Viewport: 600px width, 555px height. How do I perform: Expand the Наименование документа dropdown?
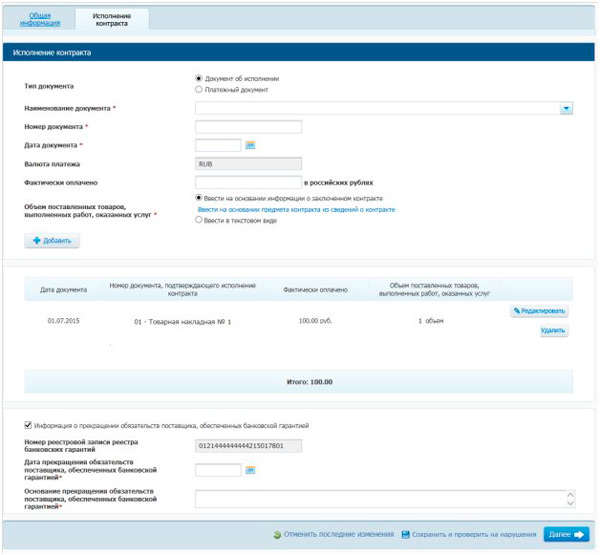(x=565, y=108)
